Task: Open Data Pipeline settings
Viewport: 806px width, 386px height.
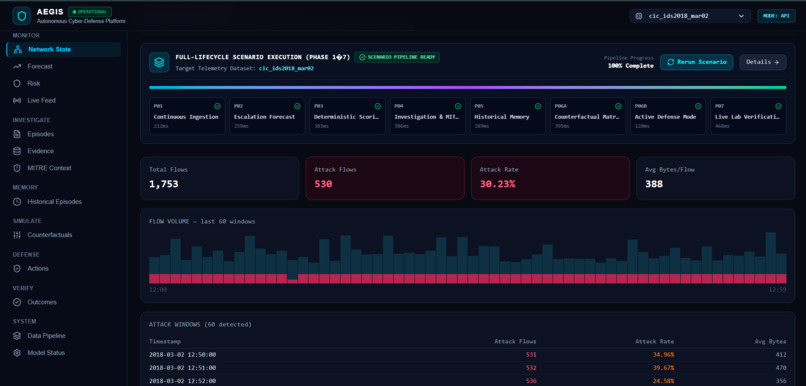Action: 64,336
